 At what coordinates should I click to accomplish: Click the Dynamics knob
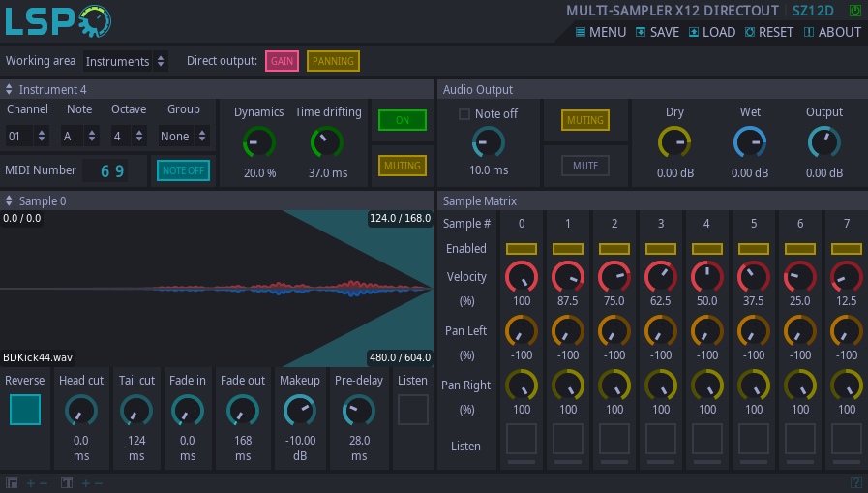click(259, 142)
